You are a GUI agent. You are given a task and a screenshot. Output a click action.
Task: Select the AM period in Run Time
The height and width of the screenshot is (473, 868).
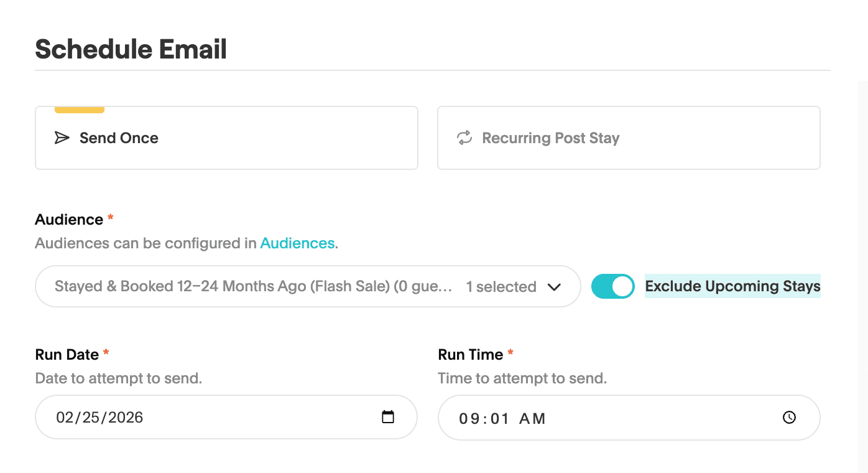click(532, 419)
